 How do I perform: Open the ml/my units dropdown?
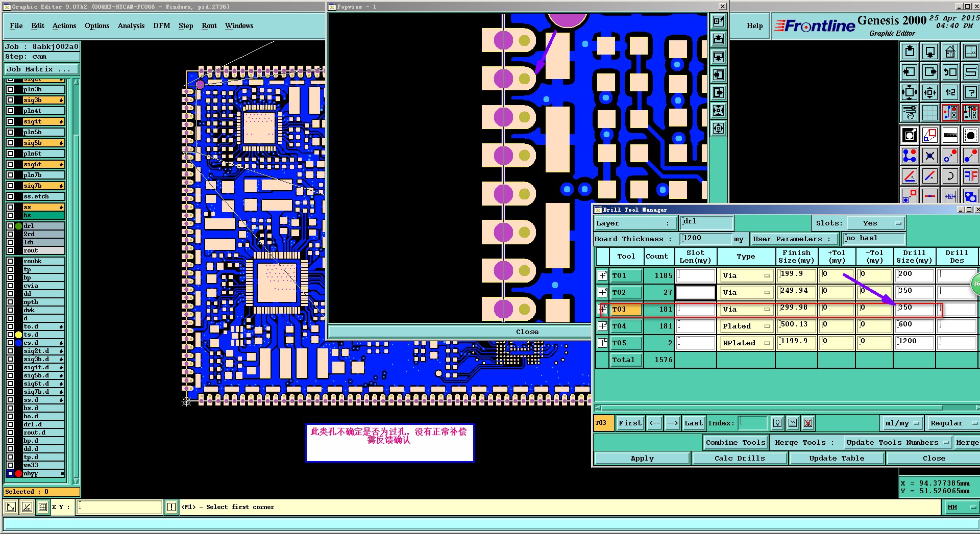tap(902, 423)
